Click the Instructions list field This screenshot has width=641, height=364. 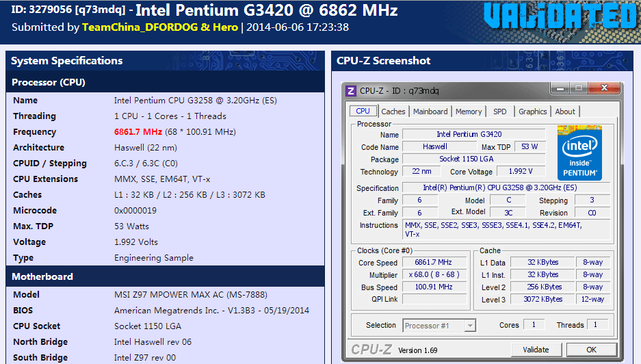(506, 229)
